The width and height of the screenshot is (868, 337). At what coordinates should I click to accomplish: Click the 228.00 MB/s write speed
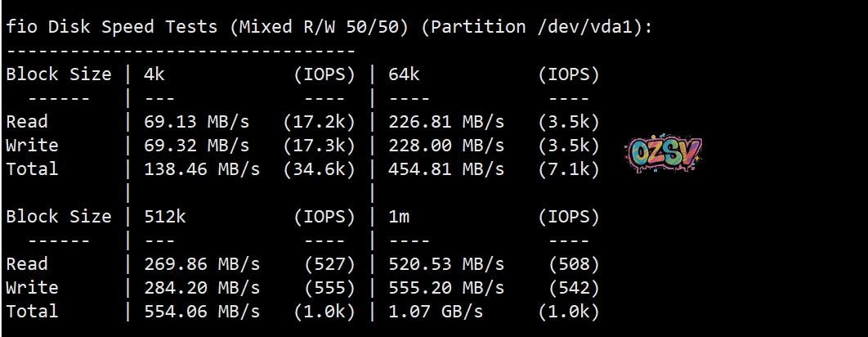tap(445, 146)
